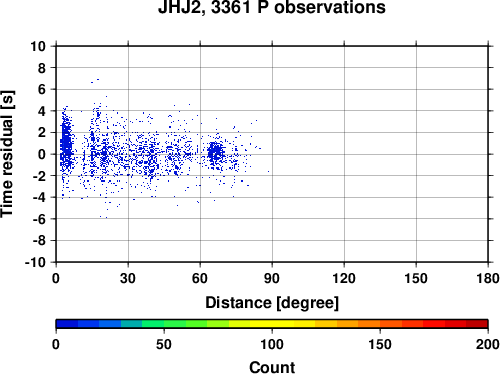Click the colorbar tick label 50

tap(164, 344)
